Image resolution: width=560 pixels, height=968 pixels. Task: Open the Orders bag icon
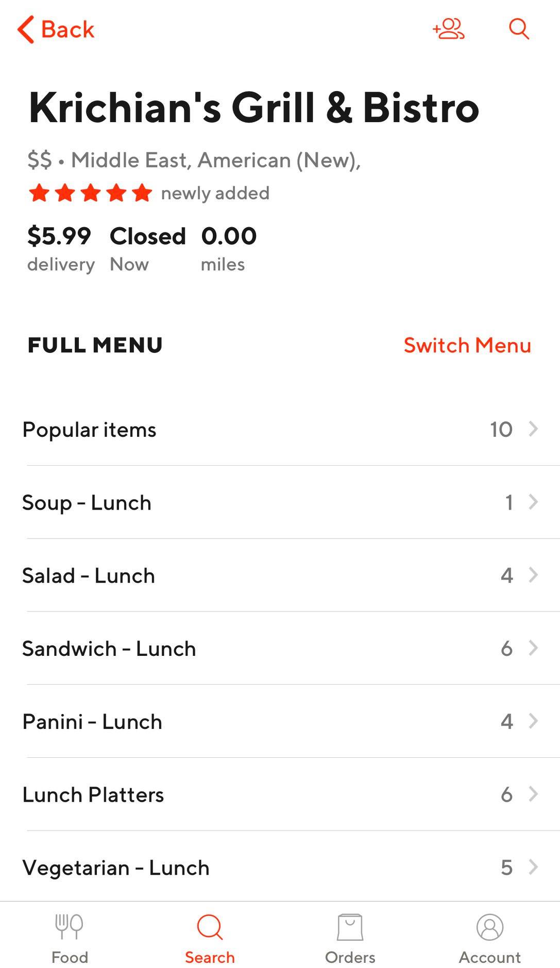(350, 927)
